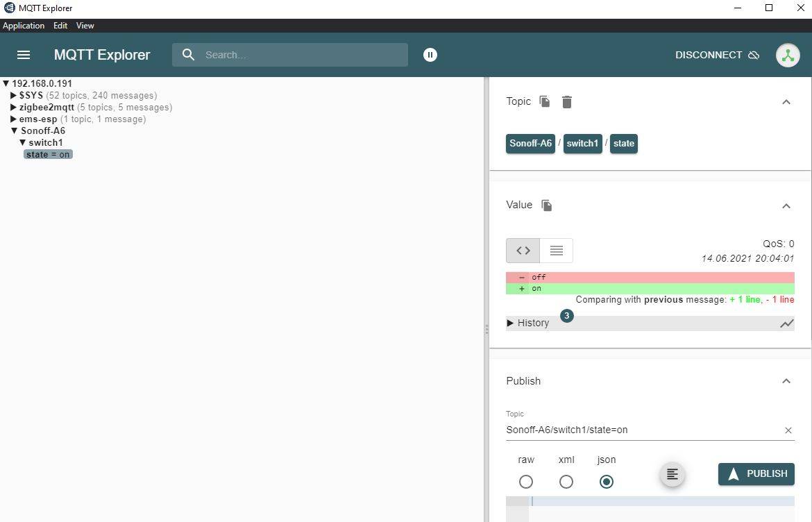This screenshot has height=522, width=812.
Task: Collapse the Topic panel
Action: [786, 102]
